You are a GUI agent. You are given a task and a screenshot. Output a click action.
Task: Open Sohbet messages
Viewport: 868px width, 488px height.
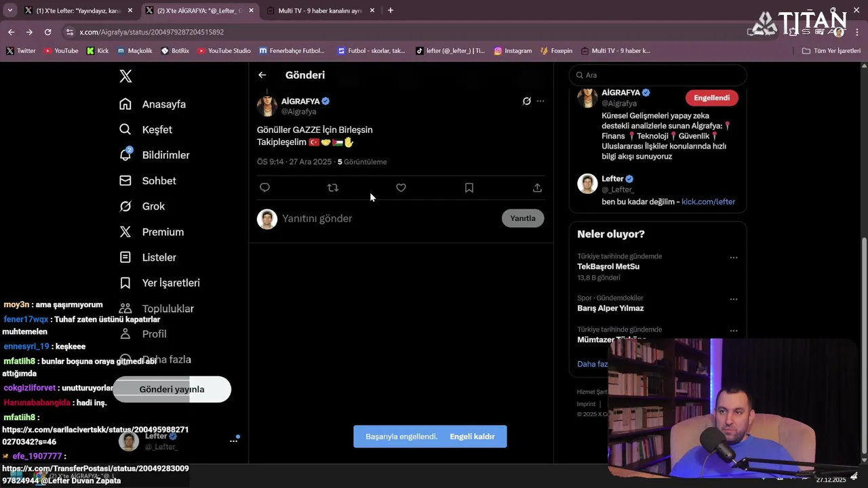(148, 181)
